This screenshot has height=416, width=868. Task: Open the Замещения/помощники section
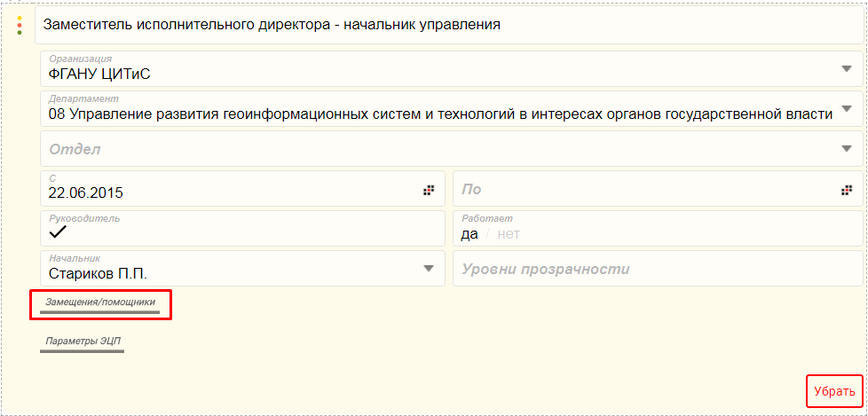click(x=100, y=303)
